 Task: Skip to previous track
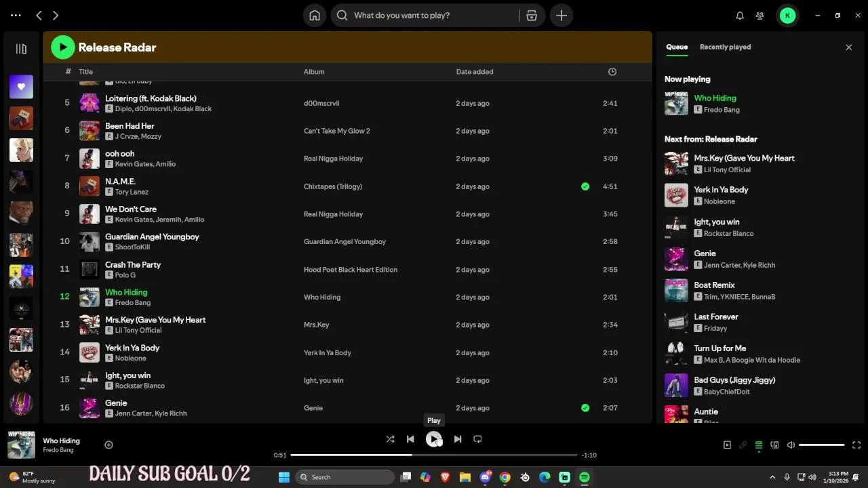point(410,439)
